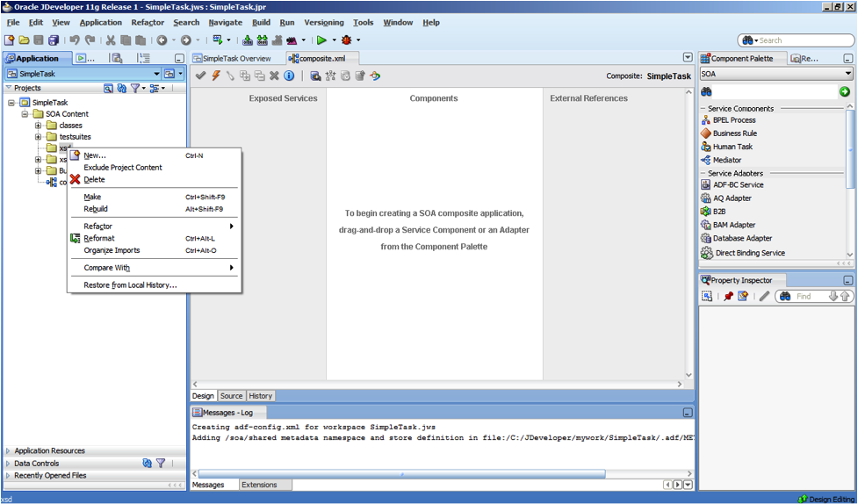Click the lightning bolt icon in composite toolbar
Screen dimensions: 858x504
click(x=216, y=76)
